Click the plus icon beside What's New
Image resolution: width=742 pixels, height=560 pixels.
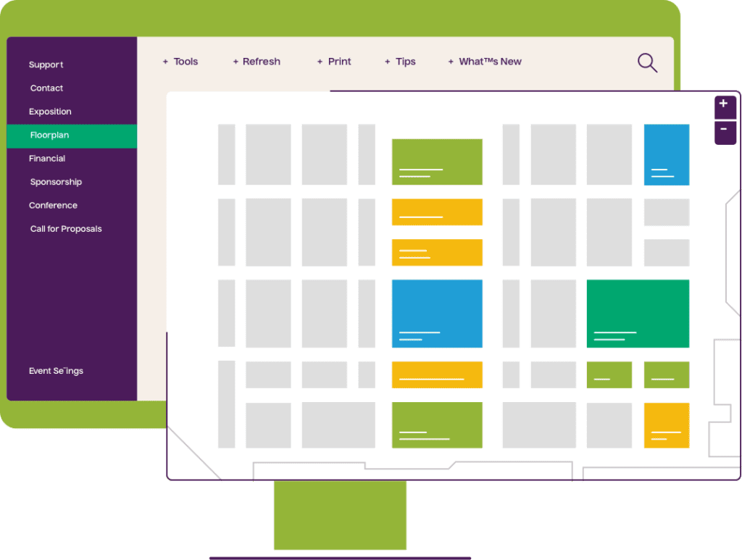pyautogui.click(x=451, y=62)
